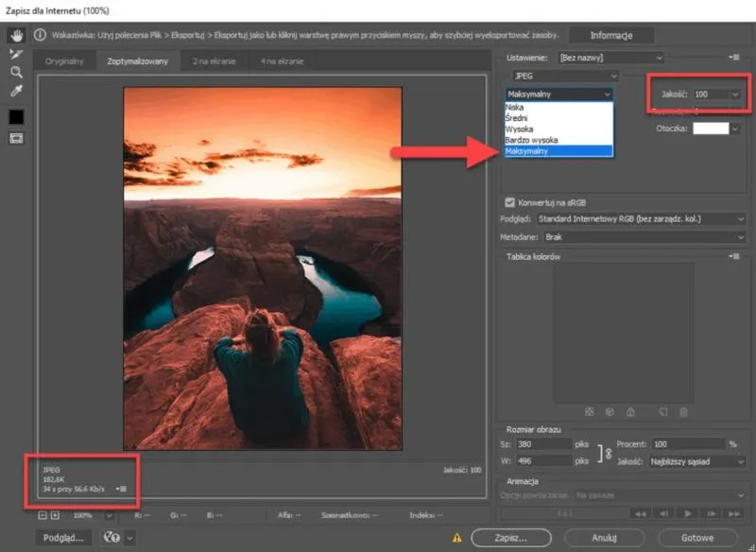Switch to the Oryginalny tab
Image resolution: width=756 pixels, height=552 pixels.
(64, 61)
